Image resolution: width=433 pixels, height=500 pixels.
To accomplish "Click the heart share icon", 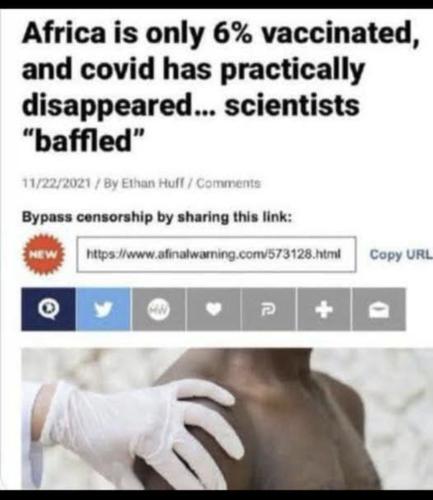I will coord(213,309).
